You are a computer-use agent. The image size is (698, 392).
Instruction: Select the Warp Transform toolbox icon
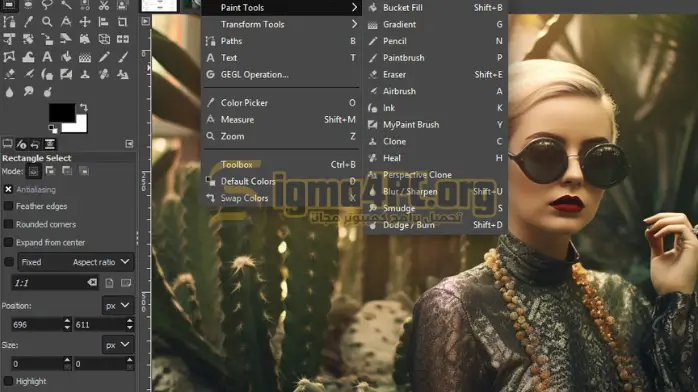(28, 57)
